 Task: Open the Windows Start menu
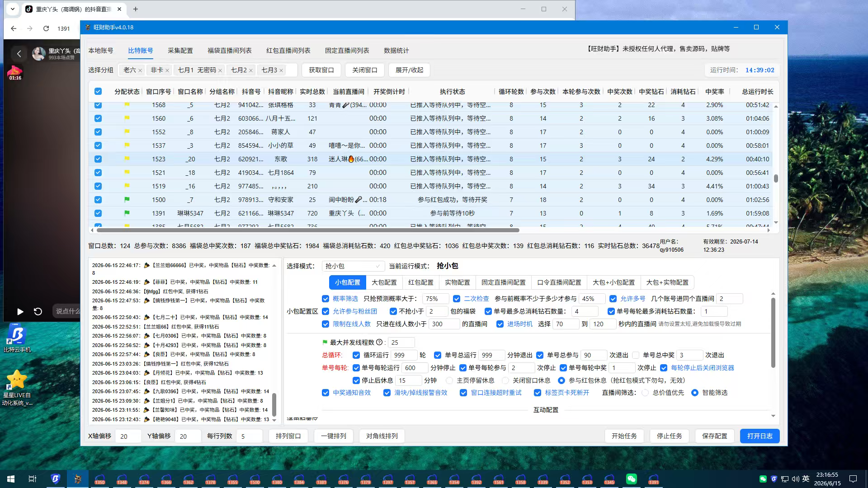pos(11,479)
